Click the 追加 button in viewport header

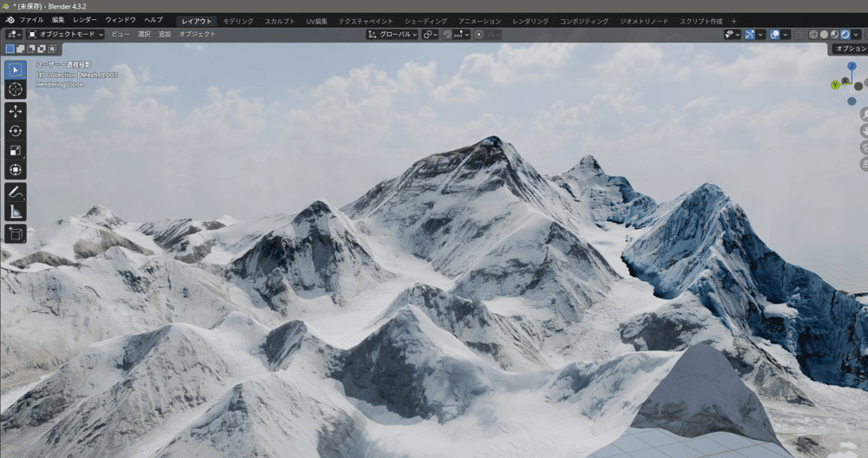[165, 35]
